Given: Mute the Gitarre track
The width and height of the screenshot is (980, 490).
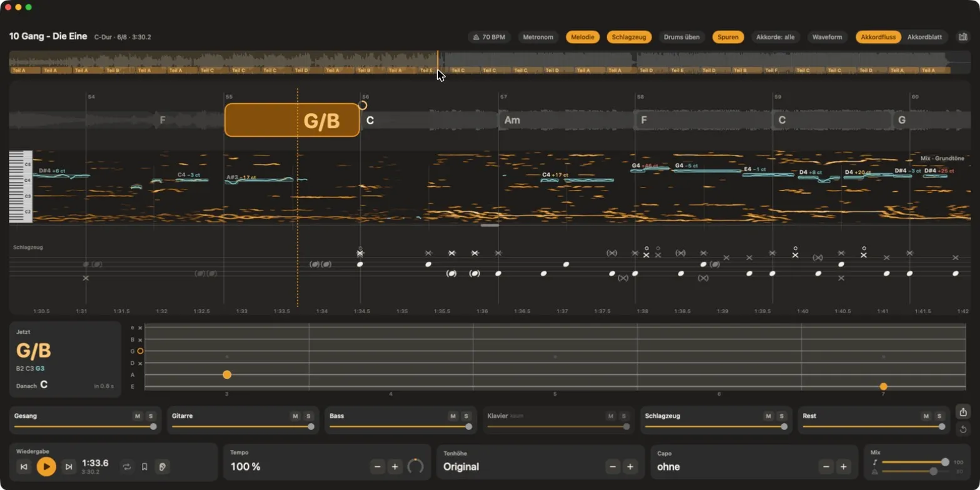Looking at the screenshot, I should coord(295,416).
